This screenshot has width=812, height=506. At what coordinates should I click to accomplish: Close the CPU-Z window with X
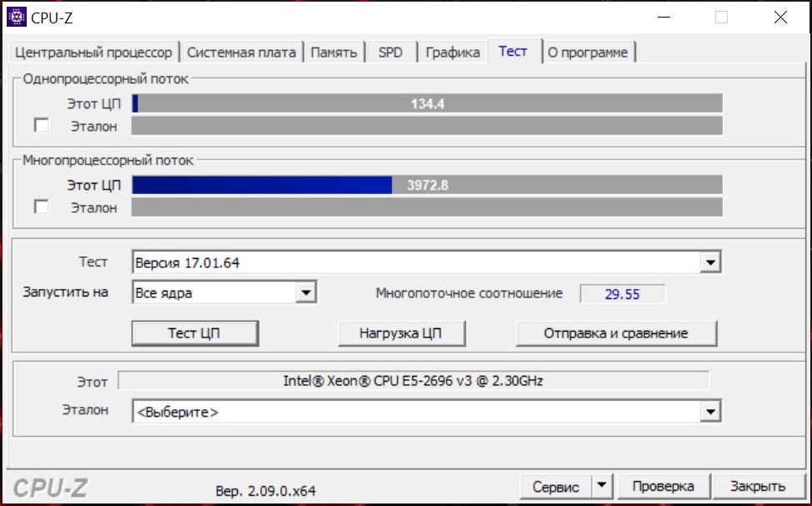click(x=780, y=17)
